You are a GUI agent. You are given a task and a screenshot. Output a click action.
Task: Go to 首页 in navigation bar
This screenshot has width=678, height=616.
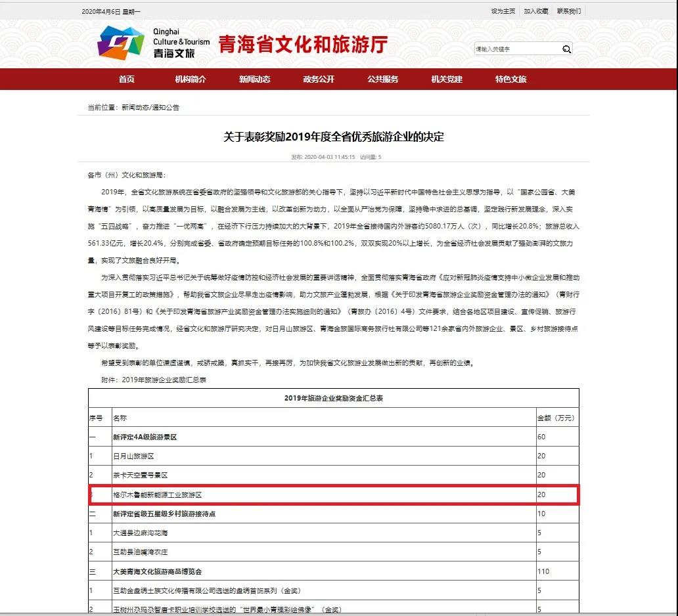[127, 79]
